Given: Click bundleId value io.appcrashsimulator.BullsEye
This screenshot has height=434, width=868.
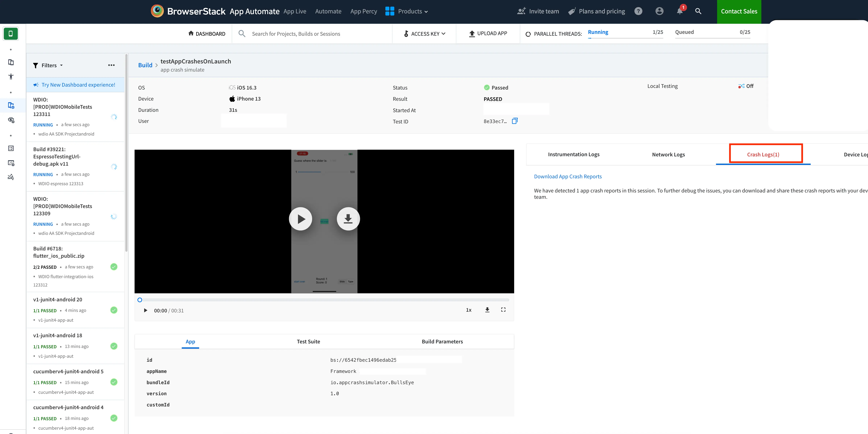Looking at the screenshot, I should tap(372, 383).
